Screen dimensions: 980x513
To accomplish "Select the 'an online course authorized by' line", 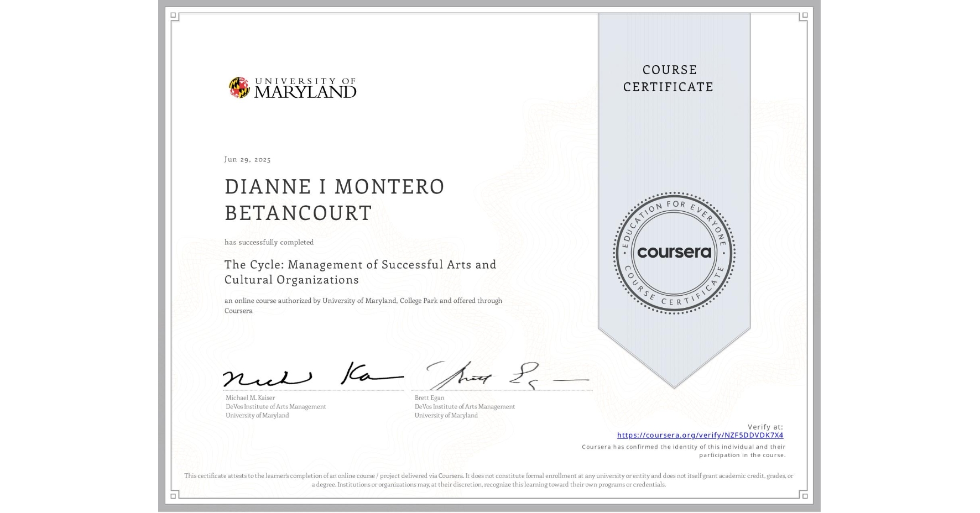I will click(363, 301).
